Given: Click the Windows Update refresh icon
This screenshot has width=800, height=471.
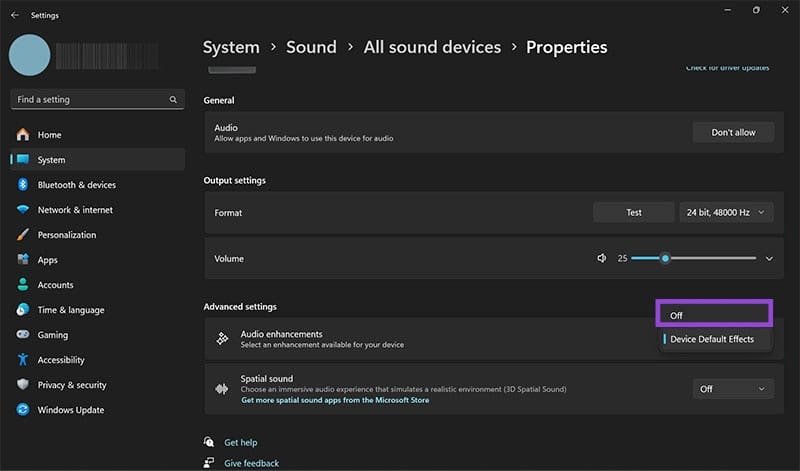Looking at the screenshot, I should click(x=23, y=409).
